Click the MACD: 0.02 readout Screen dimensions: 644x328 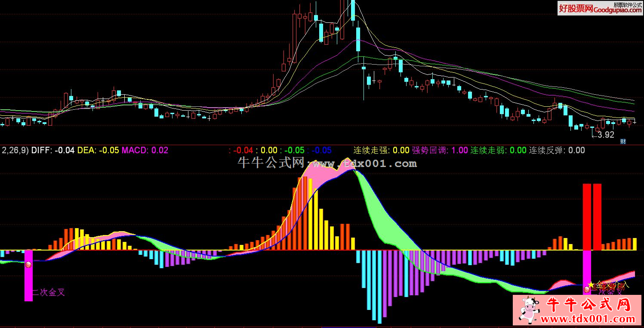[145, 150]
